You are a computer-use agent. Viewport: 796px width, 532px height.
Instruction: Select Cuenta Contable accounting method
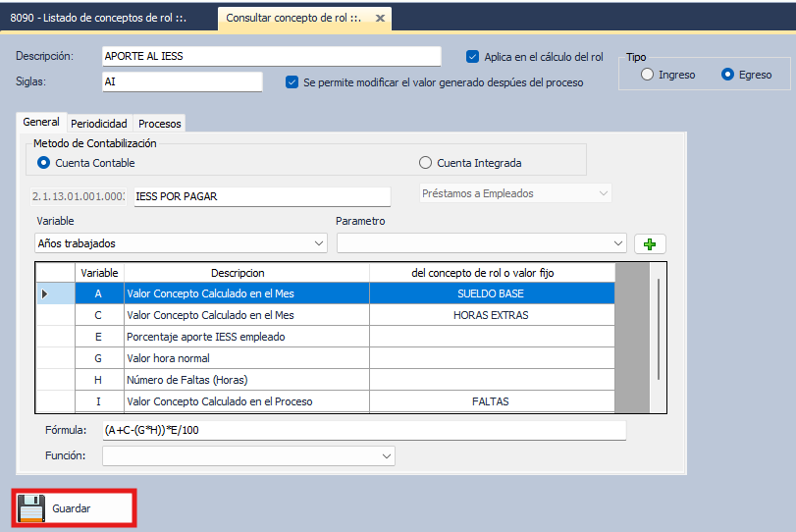click(43, 163)
